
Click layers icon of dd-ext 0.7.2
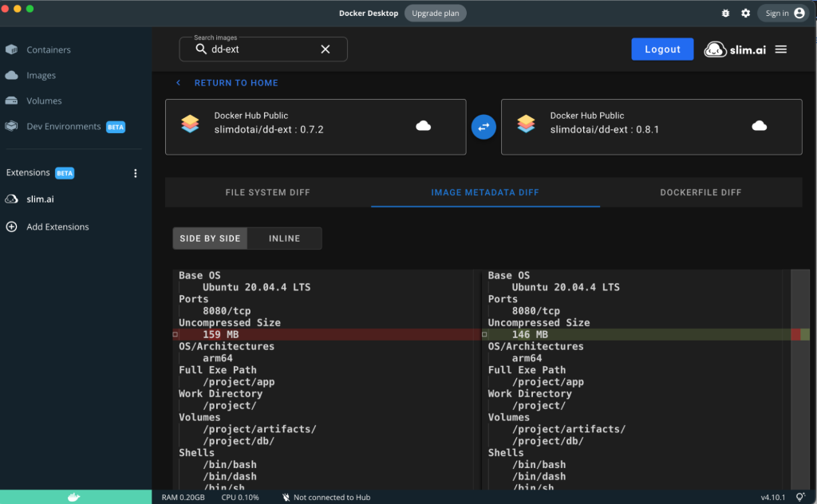pos(190,124)
